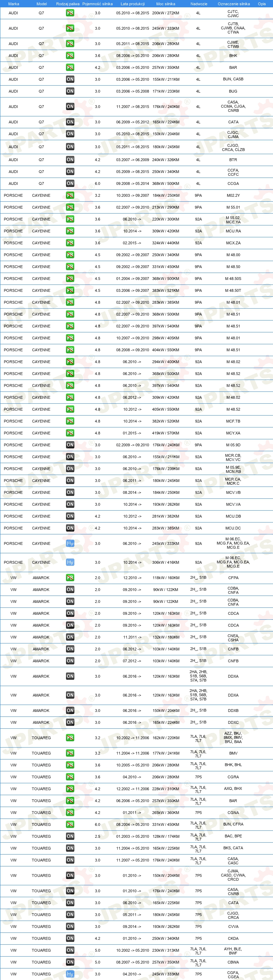Viewport: 273px width, 980px height.
Task: Click petrol icon in Audi Q7 BHK row
Action: [x=70, y=56]
